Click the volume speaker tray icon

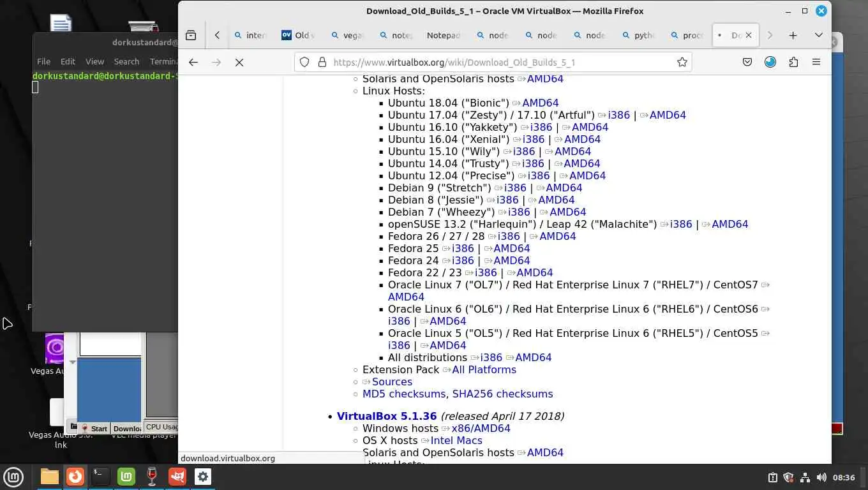point(821,477)
